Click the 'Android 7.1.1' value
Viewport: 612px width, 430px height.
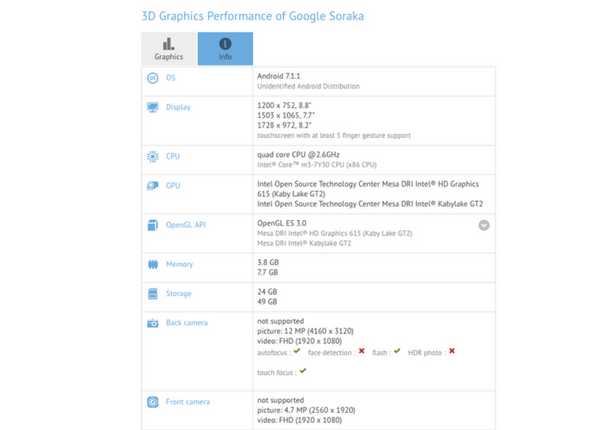pyautogui.click(x=279, y=76)
